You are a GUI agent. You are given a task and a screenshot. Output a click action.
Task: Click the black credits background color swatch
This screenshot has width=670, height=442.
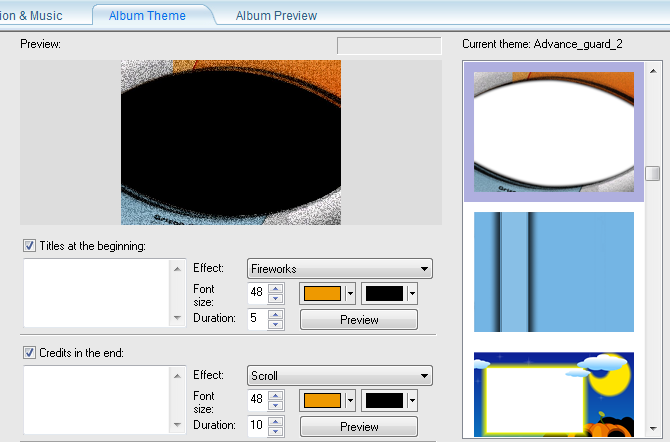tap(384, 400)
